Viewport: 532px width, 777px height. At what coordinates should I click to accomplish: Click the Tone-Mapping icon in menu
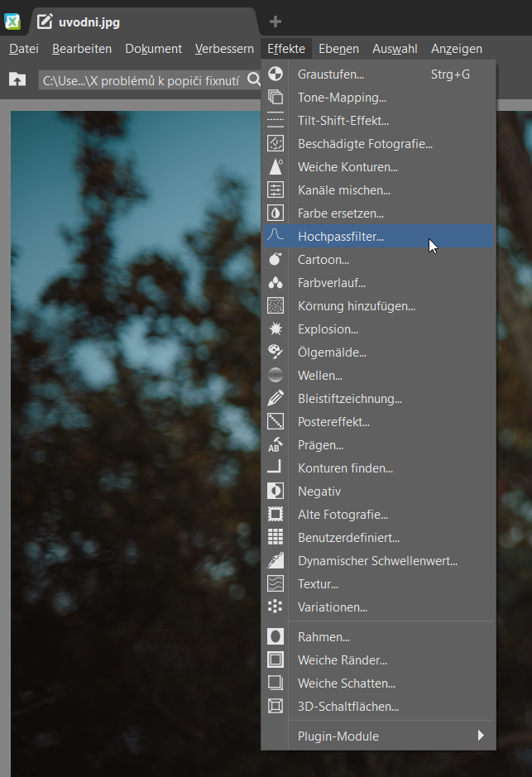pyautogui.click(x=276, y=98)
